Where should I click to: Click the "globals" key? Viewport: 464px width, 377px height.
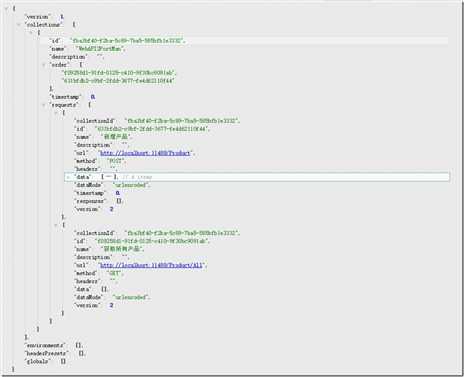[38, 361]
